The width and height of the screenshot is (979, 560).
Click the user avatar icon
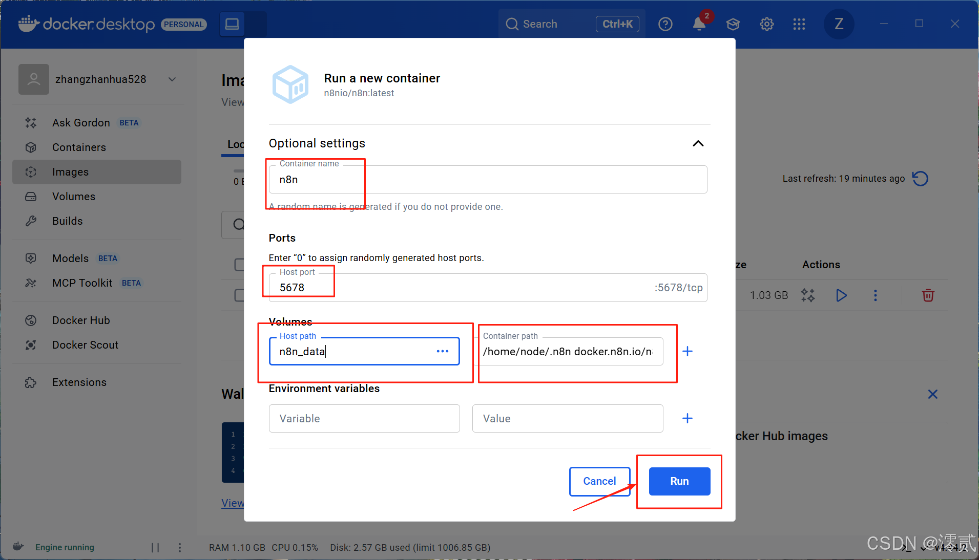click(34, 79)
